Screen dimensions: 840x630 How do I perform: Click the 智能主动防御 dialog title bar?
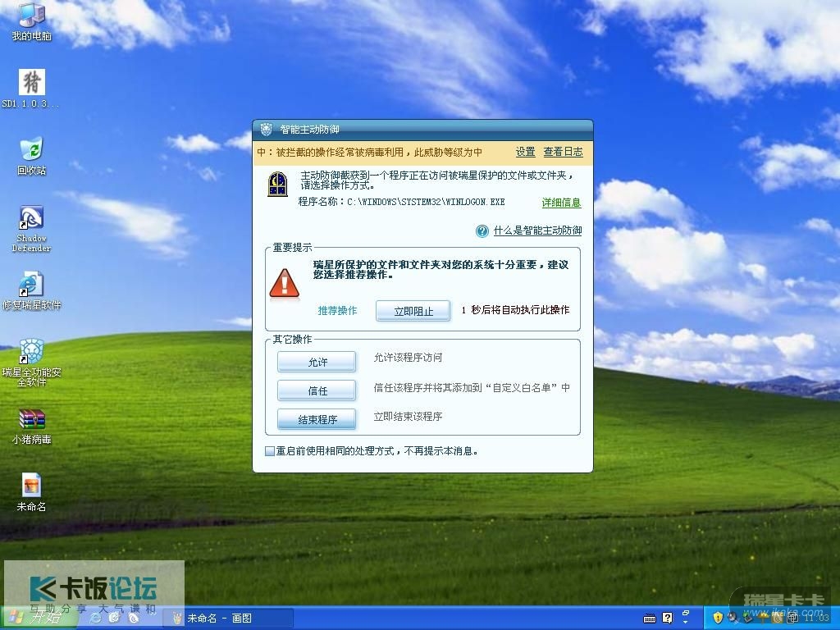point(422,129)
